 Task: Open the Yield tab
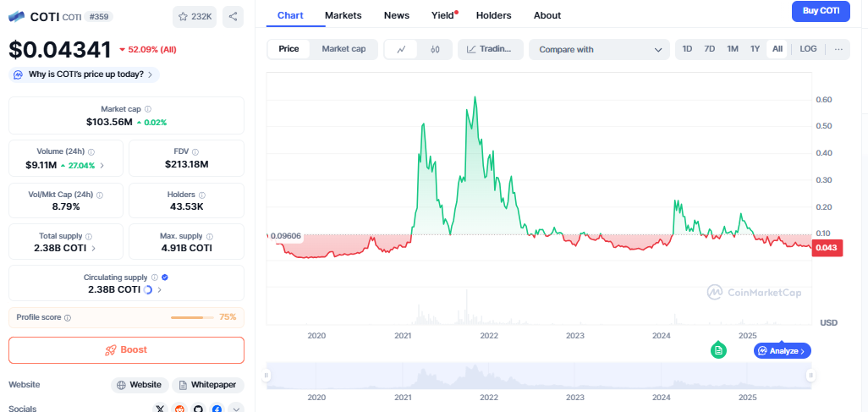[x=443, y=15]
